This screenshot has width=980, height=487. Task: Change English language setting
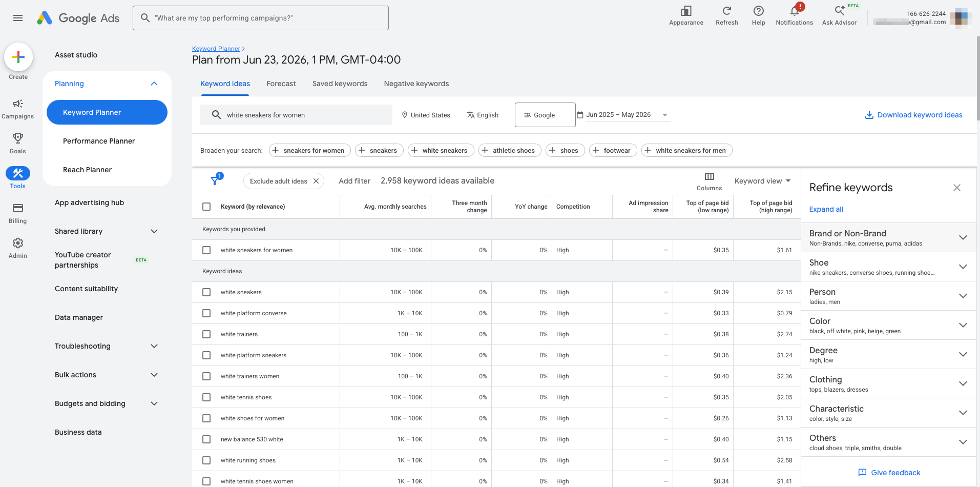(x=483, y=115)
